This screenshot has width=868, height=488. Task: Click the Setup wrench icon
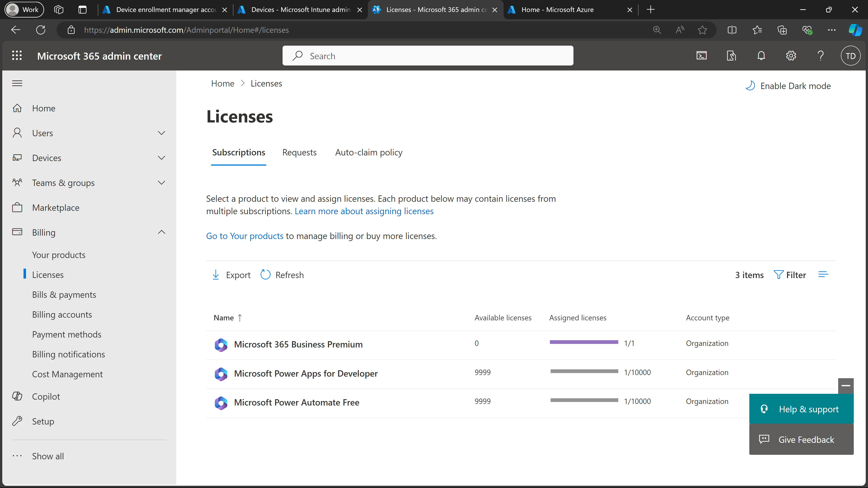pyautogui.click(x=17, y=421)
